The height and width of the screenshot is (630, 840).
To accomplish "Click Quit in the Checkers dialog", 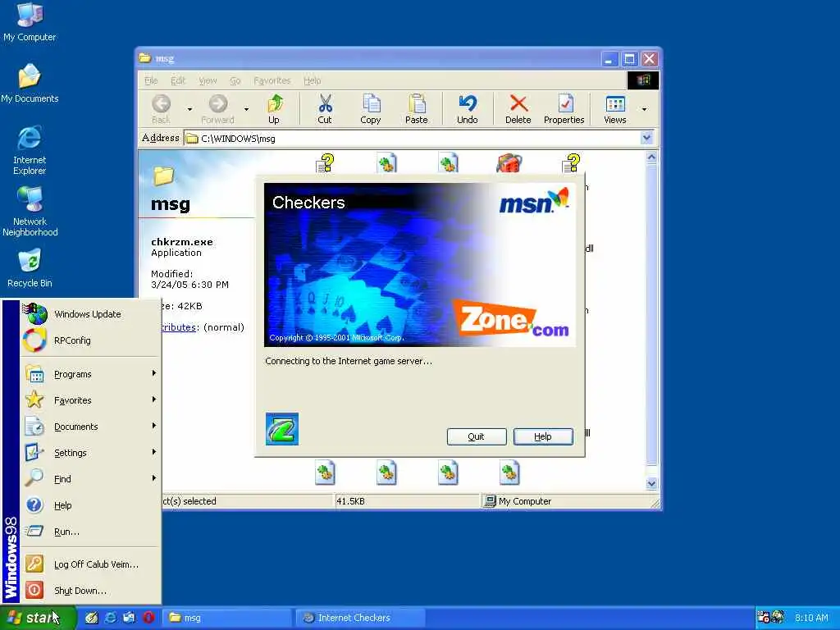I will click(x=477, y=436).
